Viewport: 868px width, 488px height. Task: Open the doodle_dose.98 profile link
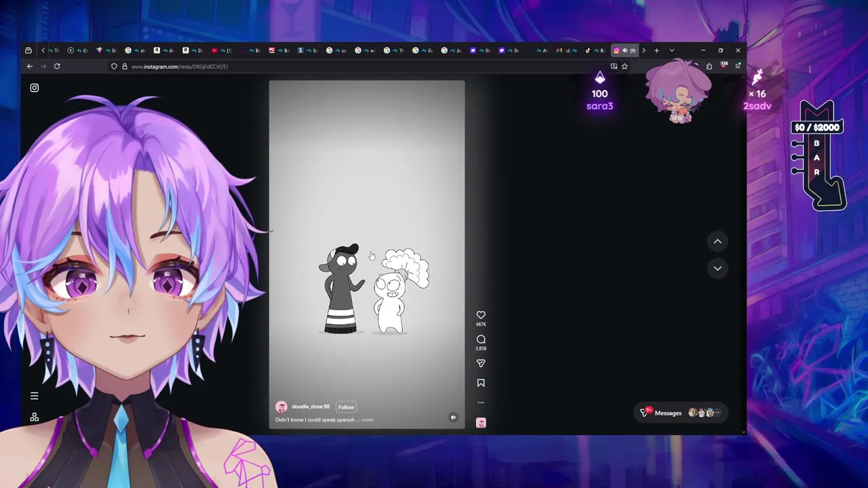pyautogui.click(x=311, y=407)
